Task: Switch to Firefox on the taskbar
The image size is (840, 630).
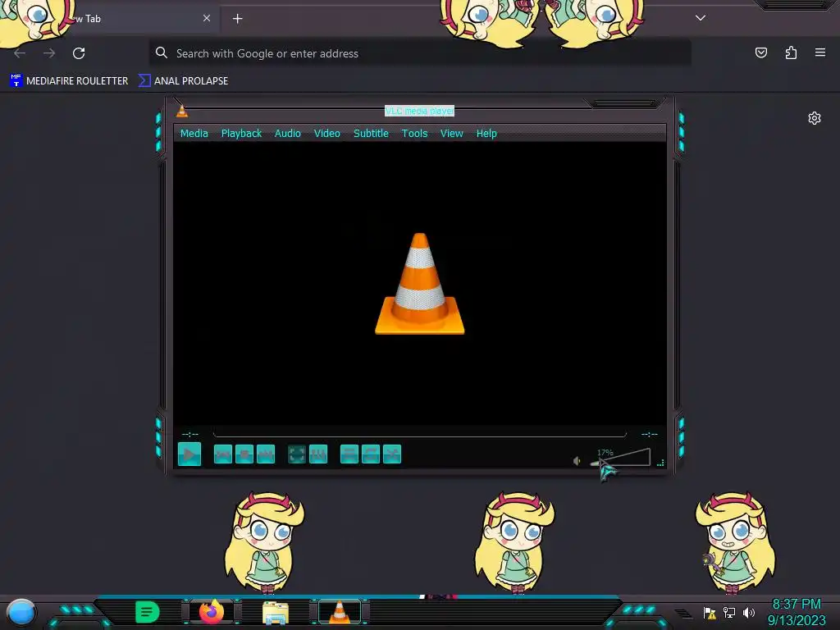Action: (x=212, y=612)
